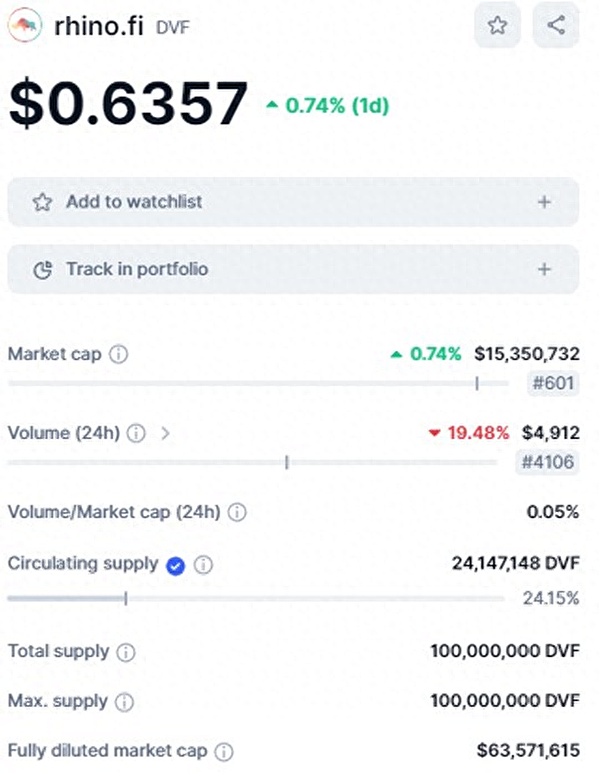Click the Volume (24h) info icon
The height and width of the screenshot is (777, 600).
pos(137,433)
